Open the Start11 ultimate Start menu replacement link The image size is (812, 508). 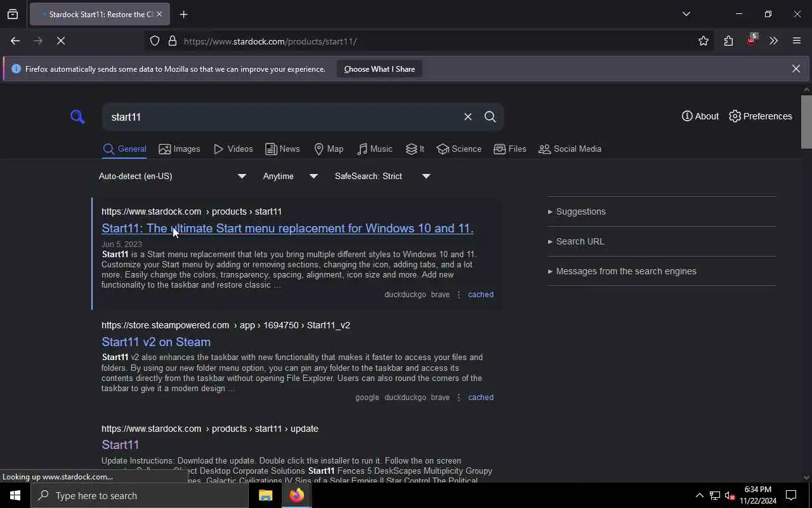[287, 229]
